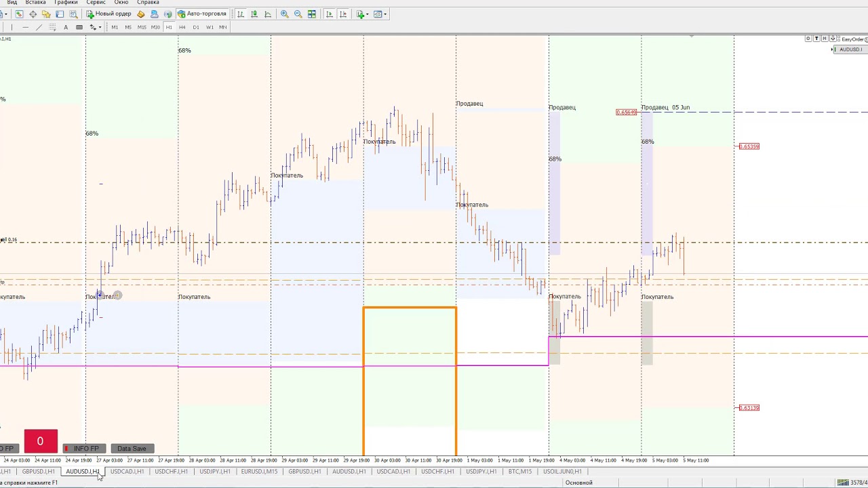The image size is (868, 488).
Task: Select the active AUDUSD.I,H1 chart tab
Action: point(82,471)
